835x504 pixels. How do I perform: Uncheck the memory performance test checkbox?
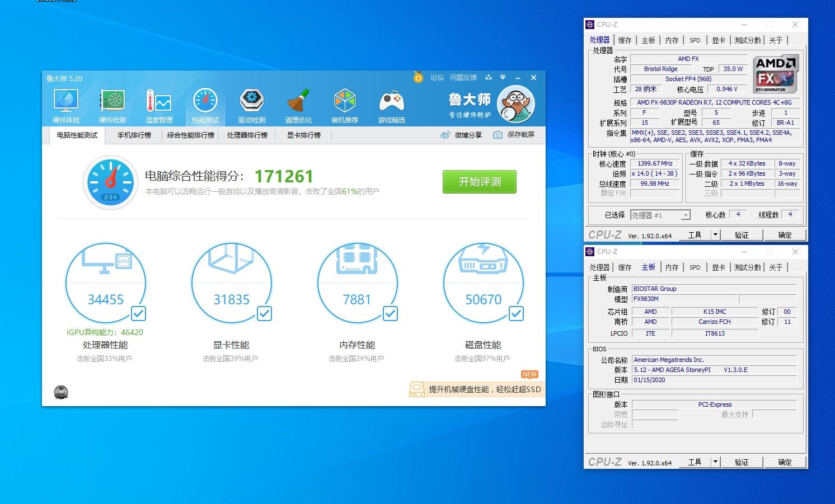pyautogui.click(x=391, y=313)
